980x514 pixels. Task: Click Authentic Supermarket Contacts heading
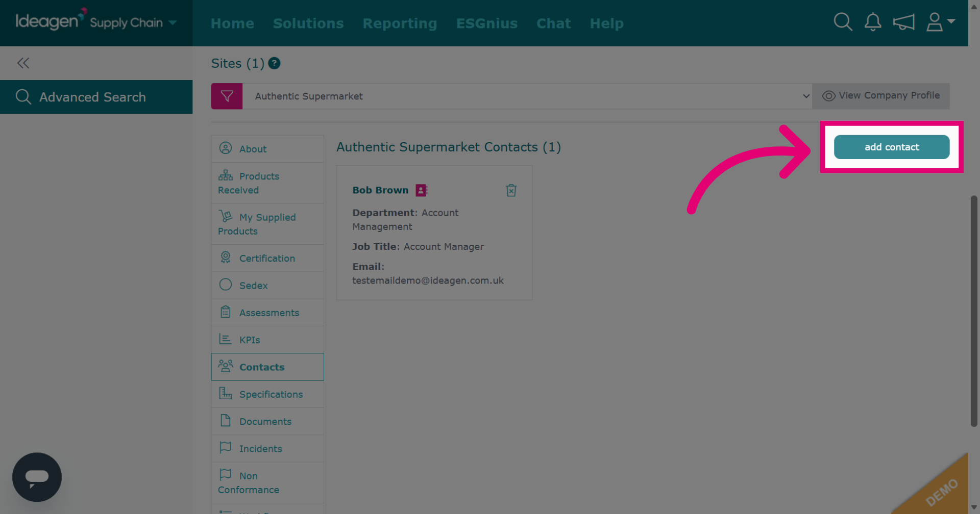tap(449, 147)
